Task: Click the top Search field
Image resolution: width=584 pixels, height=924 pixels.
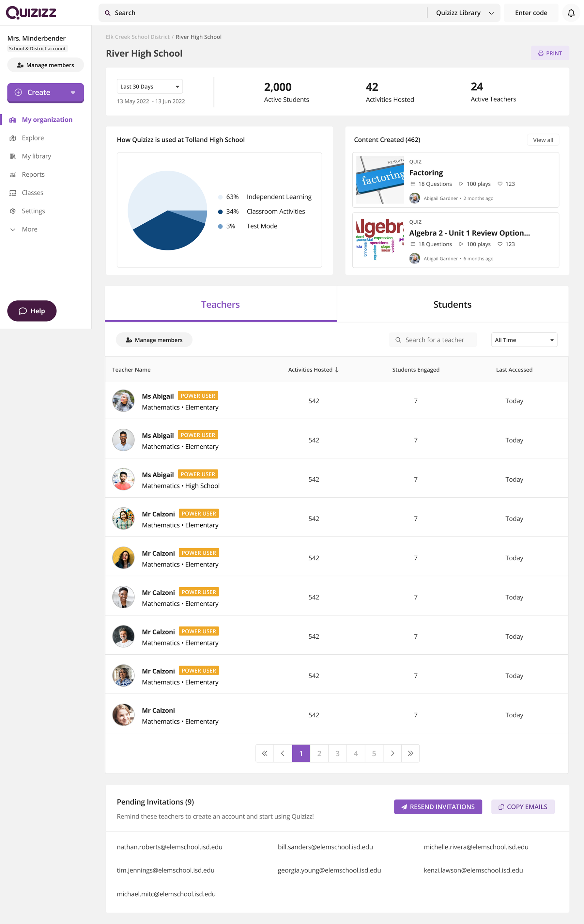Action: (x=263, y=13)
